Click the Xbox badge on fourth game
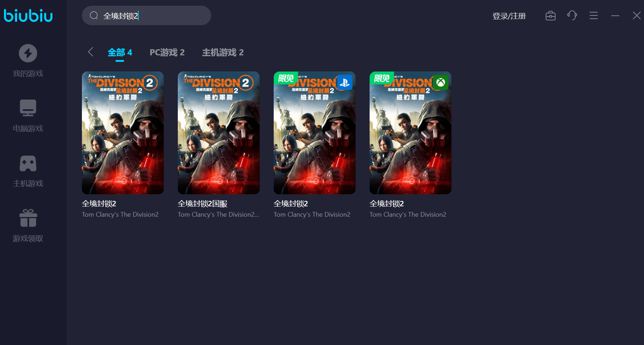This screenshot has width=644, height=345. click(x=441, y=82)
